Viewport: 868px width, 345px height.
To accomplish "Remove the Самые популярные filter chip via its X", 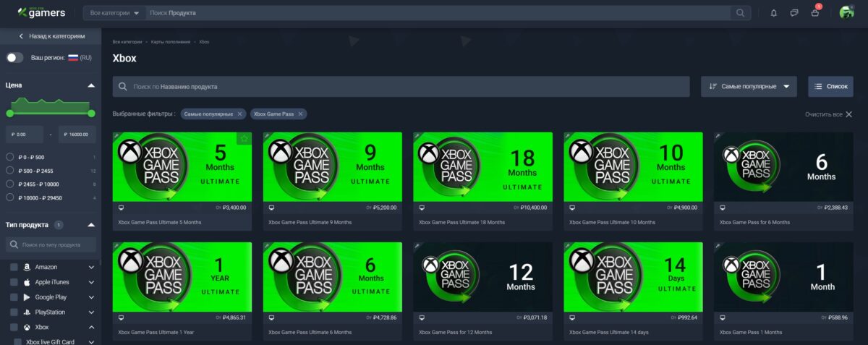I will (x=239, y=114).
